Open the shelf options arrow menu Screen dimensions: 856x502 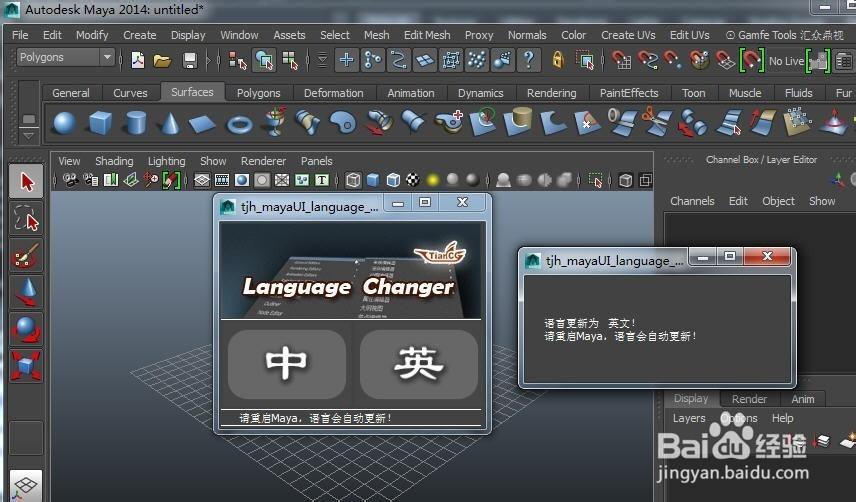(28, 135)
